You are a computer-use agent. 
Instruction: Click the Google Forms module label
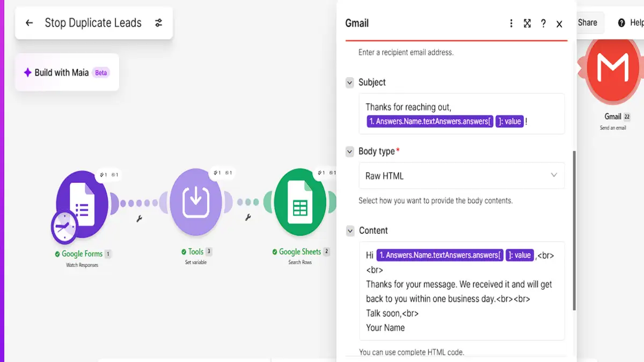point(82,254)
